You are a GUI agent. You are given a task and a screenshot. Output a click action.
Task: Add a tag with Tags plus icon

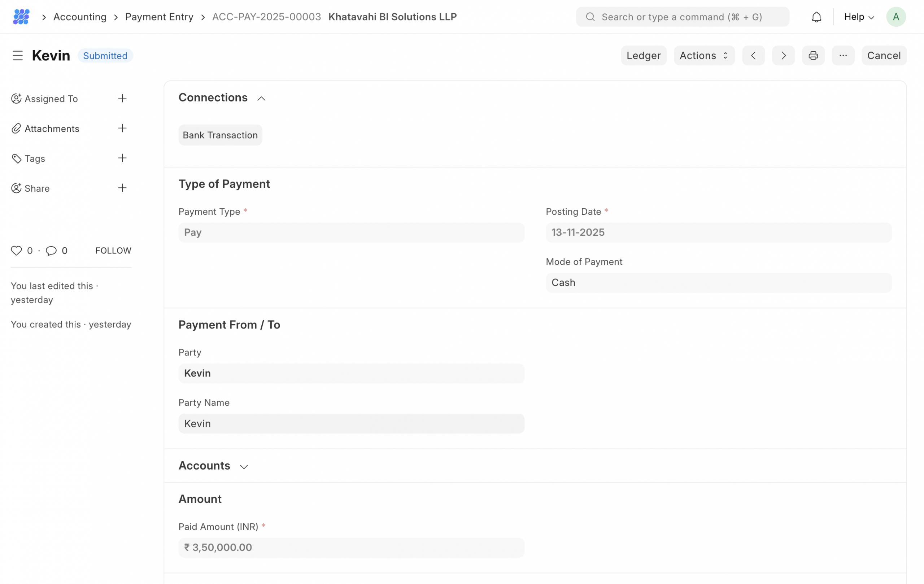pyautogui.click(x=122, y=158)
